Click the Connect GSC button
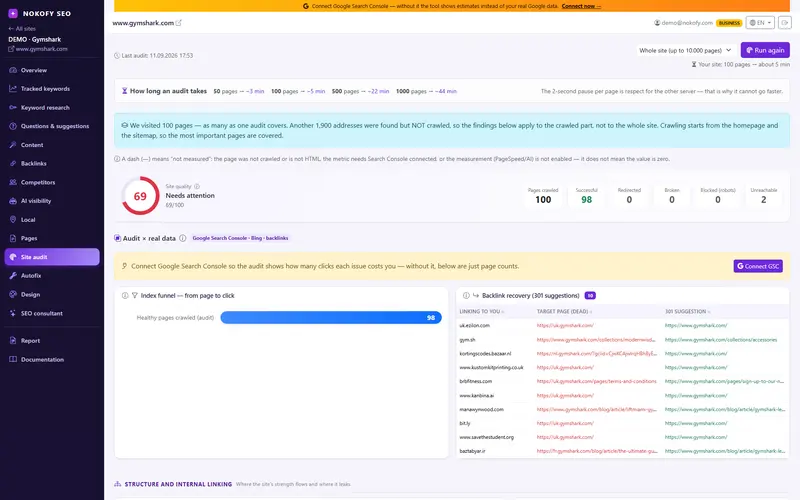The height and width of the screenshot is (500, 800). (758, 266)
